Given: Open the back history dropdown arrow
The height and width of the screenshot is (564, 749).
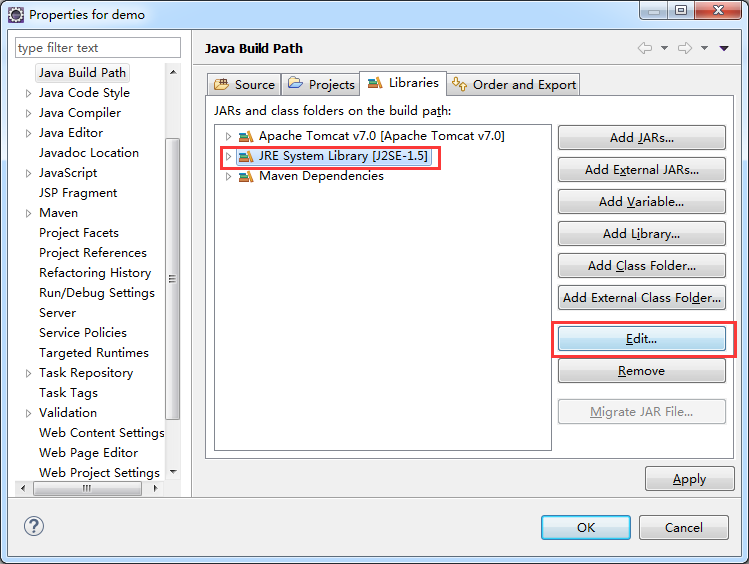Looking at the screenshot, I should pos(664,48).
